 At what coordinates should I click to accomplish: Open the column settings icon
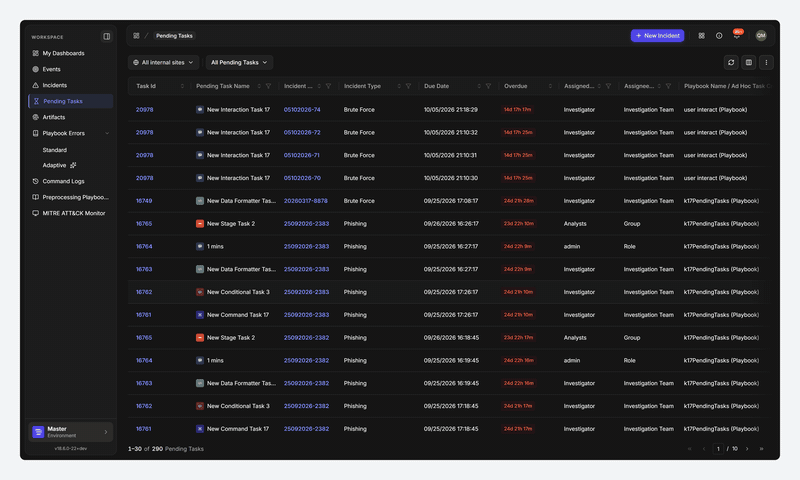pos(748,62)
